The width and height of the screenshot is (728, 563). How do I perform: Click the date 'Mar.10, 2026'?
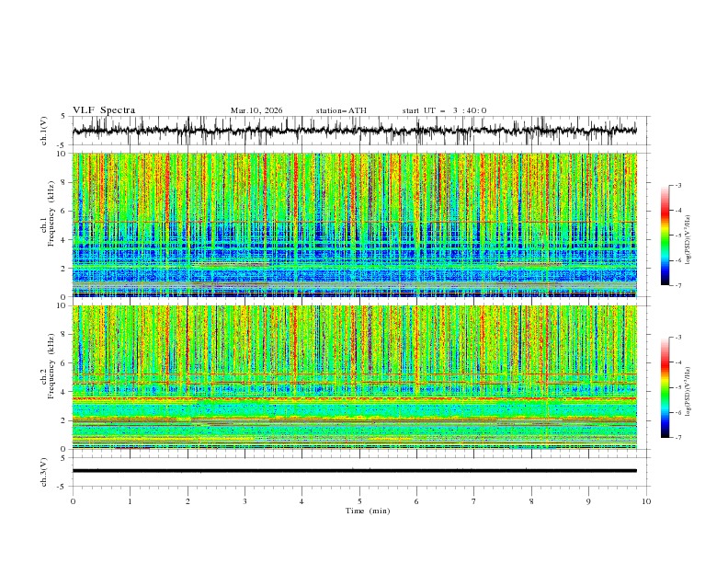click(256, 110)
